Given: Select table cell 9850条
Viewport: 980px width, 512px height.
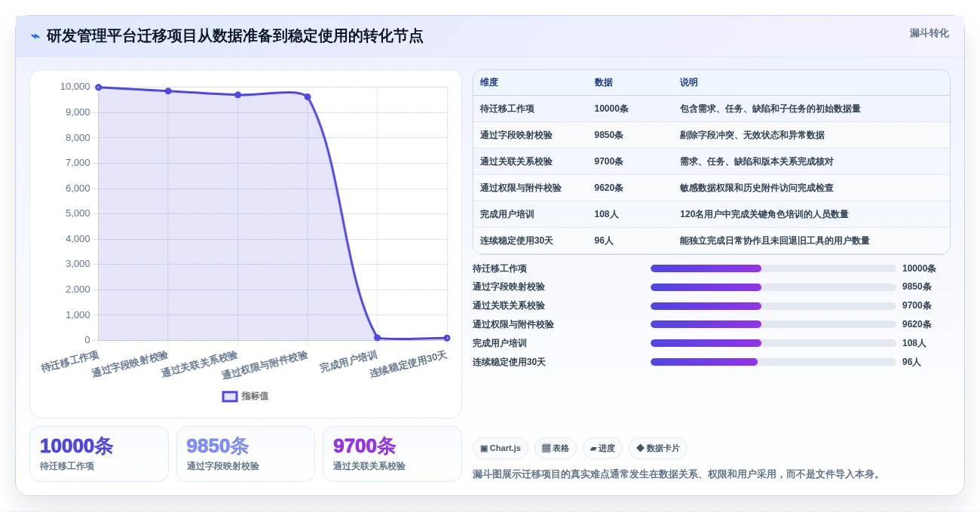Looking at the screenshot, I should click(x=608, y=135).
